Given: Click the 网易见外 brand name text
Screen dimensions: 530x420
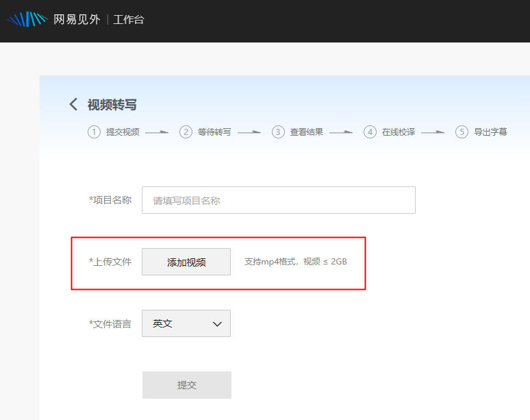Looking at the screenshot, I should [x=77, y=19].
